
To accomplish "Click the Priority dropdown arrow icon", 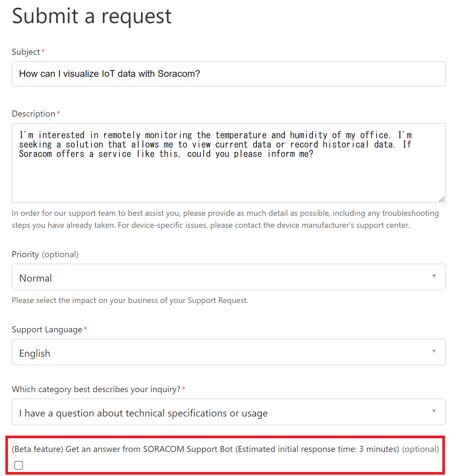I will (x=434, y=276).
